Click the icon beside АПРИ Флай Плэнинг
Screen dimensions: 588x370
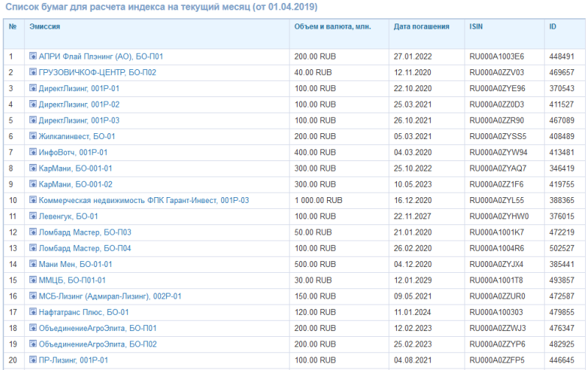33,56
